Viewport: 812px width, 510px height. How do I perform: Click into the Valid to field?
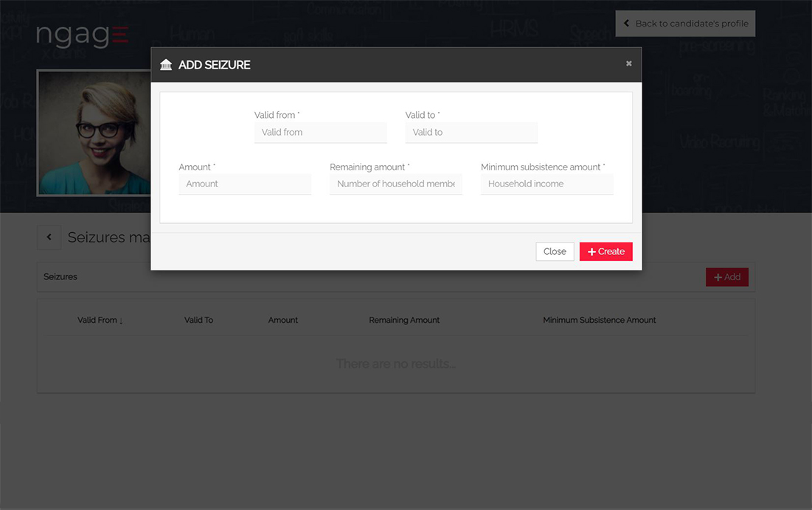(x=471, y=133)
